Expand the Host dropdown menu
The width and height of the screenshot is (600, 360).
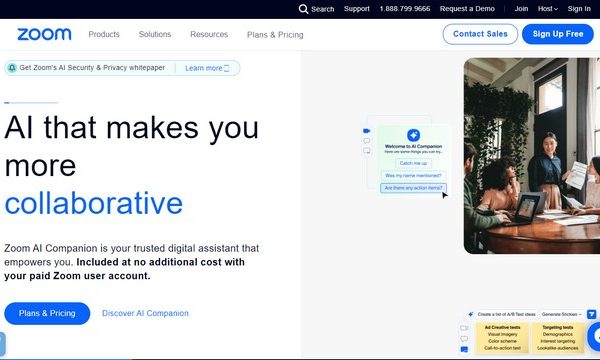click(548, 9)
